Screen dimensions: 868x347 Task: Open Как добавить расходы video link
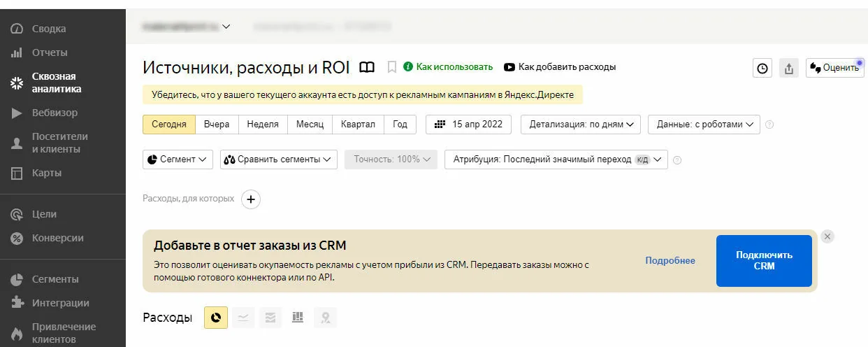tap(560, 67)
